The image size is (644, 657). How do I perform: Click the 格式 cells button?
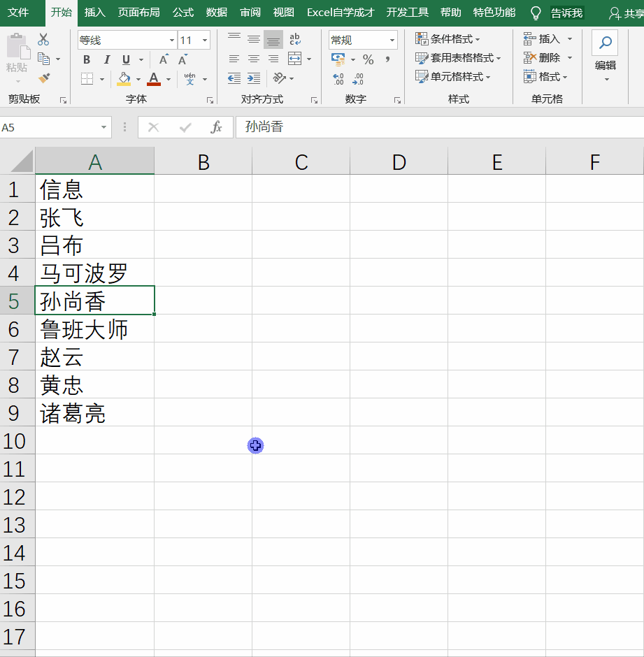click(x=545, y=77)
